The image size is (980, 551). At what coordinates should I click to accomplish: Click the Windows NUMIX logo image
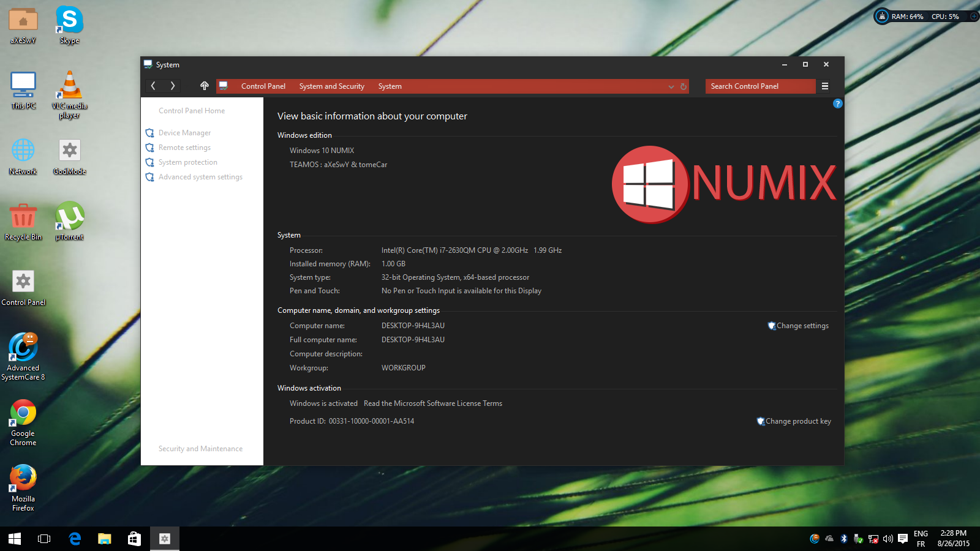(x=724, y=184)
